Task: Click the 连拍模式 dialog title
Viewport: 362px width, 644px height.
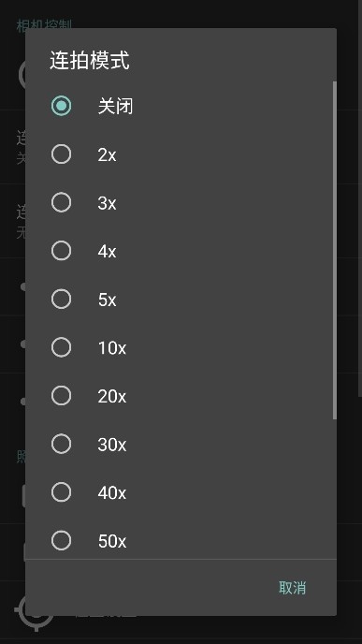Action: point(90,61)
